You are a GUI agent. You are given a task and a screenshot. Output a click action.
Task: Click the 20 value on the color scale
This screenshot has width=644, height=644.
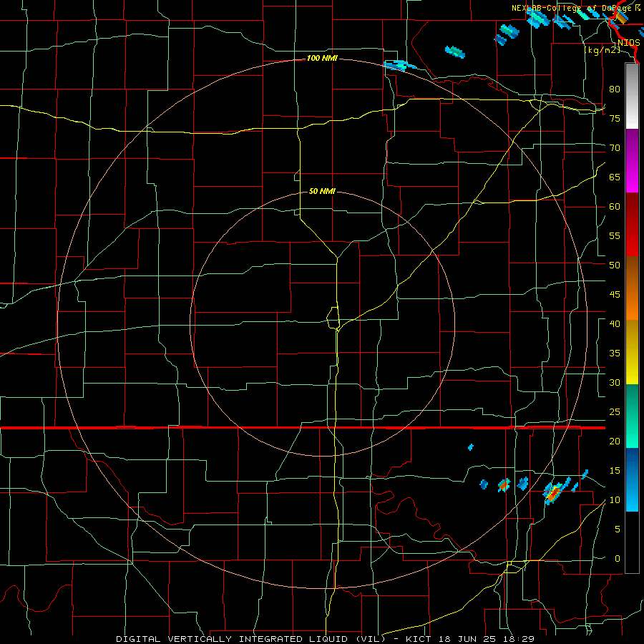[x=615, y=441]
